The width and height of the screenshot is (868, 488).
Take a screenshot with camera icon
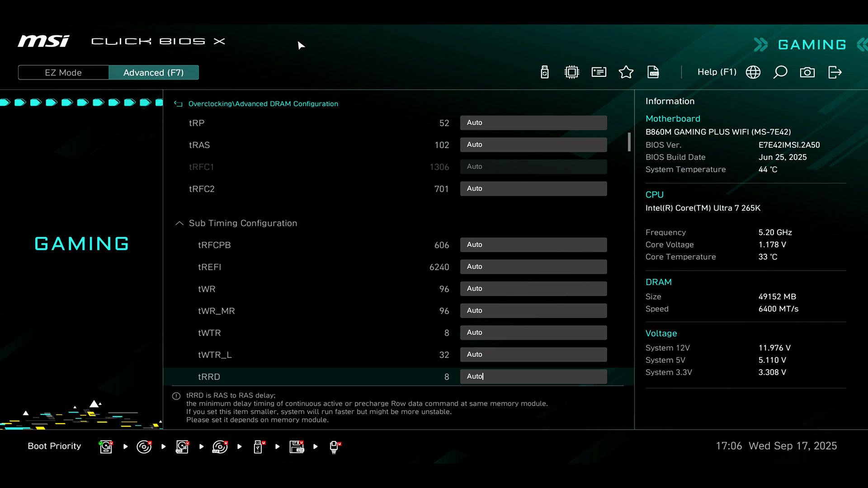(807, 72)
